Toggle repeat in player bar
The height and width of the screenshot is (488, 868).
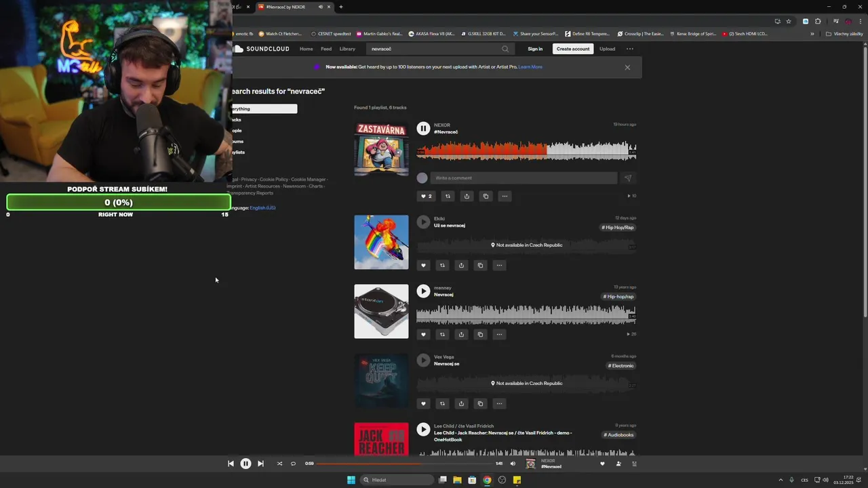pyautogui.click(x=293, y=464)
